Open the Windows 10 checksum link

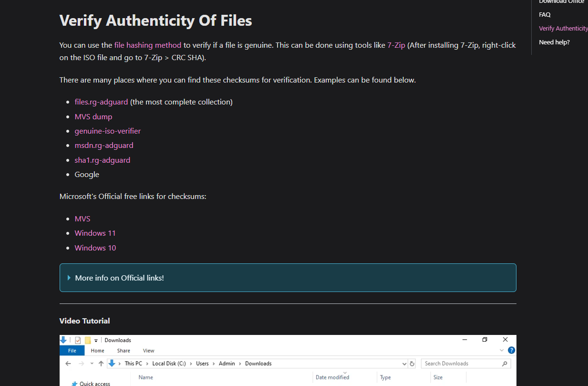tap(95, 248)
